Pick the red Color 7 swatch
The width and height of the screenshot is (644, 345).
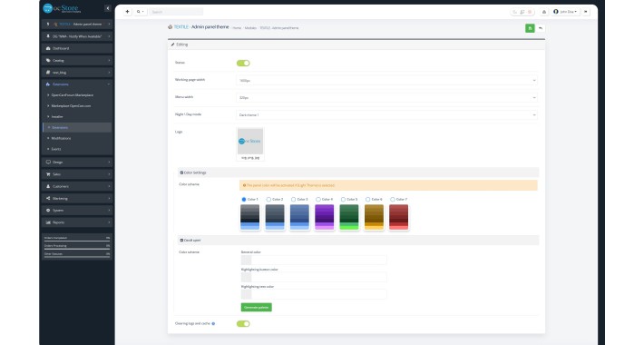pyautogui.click(x=399, y=217)
